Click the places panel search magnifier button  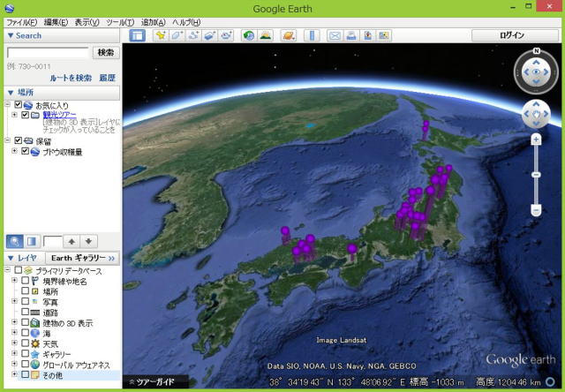(x=15, y=241)
